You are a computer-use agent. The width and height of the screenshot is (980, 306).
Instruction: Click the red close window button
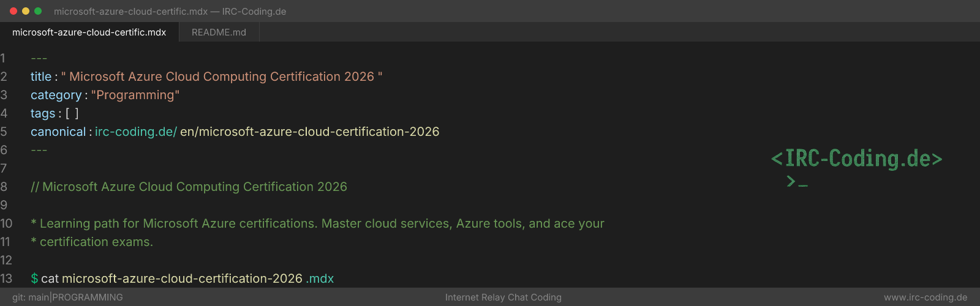[x=13, y=11]
